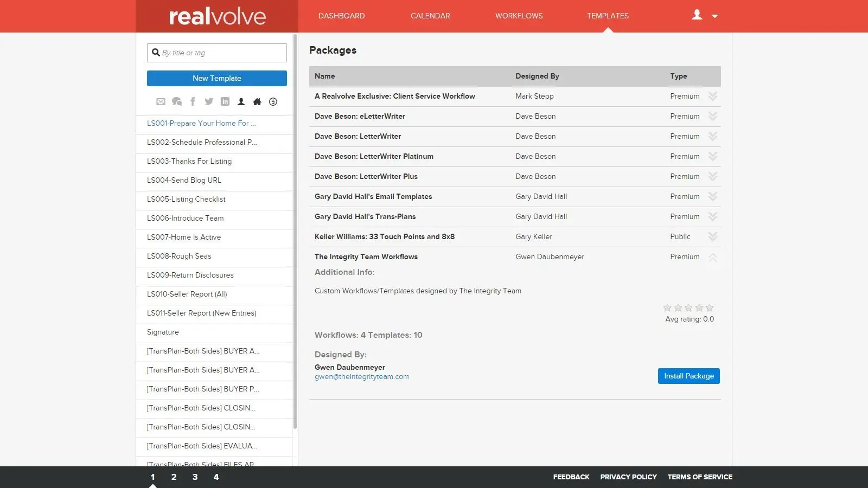Filter templates by LinkedIn type
This screenshot has width=868, height=488.
pos(225,101)
